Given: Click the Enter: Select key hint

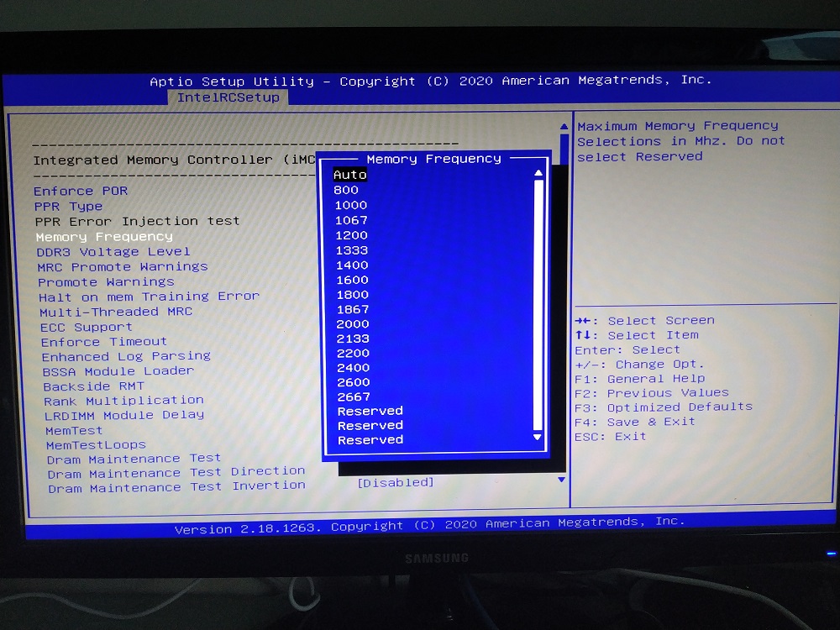Looking at the screenshot, I should (627, 350).
